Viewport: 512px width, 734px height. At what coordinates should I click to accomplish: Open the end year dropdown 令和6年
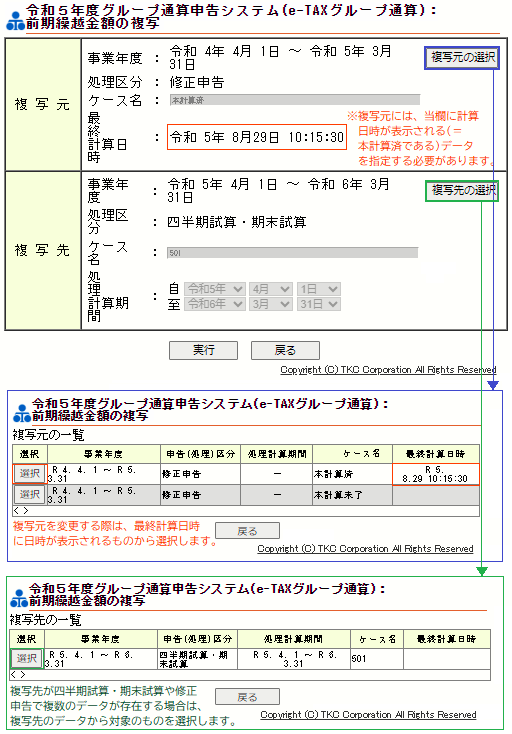pyautogui.click(x=215, y=304)
